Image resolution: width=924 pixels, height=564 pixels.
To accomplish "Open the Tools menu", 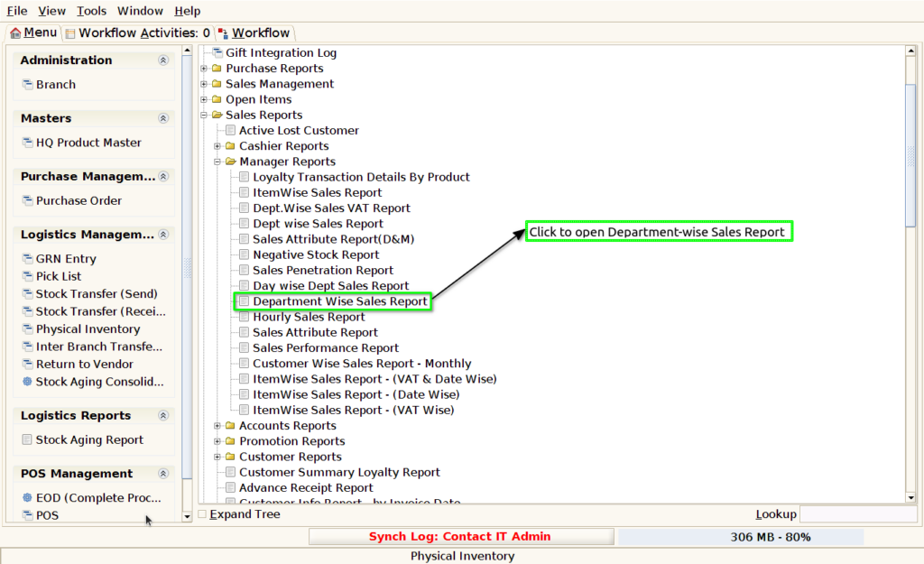I will 91,11.
